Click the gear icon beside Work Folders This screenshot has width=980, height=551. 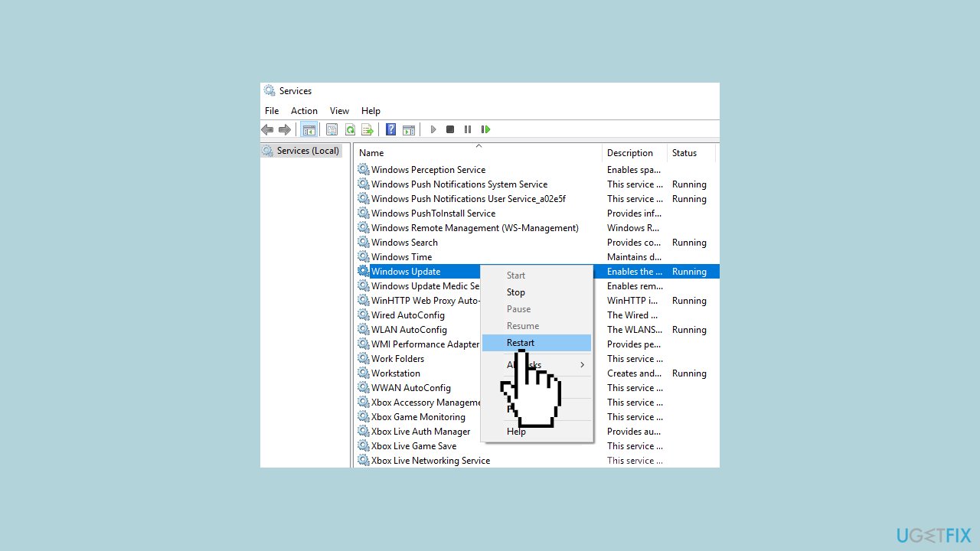(364, 359)
